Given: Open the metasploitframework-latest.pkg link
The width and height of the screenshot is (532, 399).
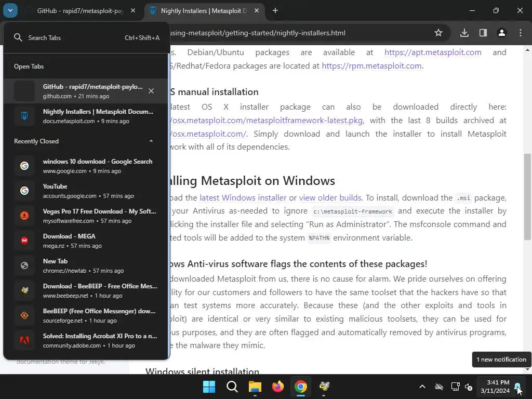Looking at the screenshot, I should click(x=267, y=121).
